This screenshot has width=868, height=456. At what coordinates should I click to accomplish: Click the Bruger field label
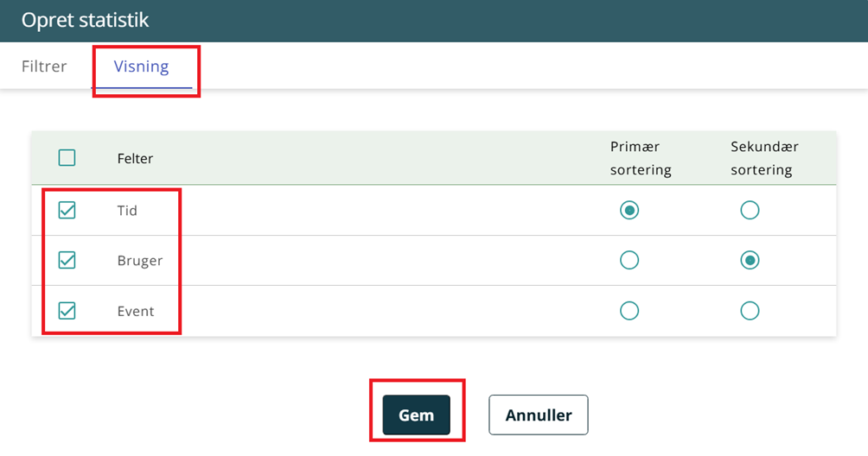point(140,261)
